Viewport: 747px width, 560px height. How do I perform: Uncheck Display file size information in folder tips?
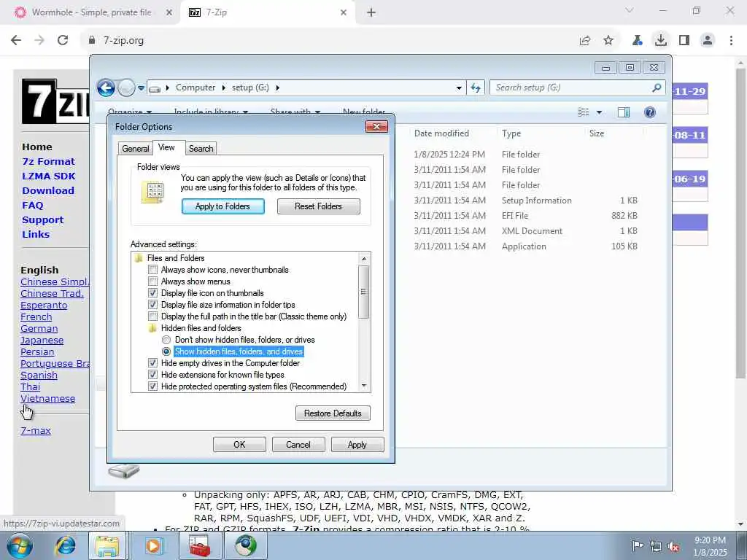[x=153, y=305]
